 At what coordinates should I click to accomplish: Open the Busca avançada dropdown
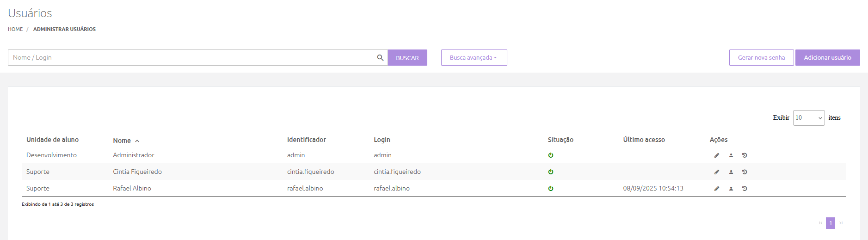(474, 58)
